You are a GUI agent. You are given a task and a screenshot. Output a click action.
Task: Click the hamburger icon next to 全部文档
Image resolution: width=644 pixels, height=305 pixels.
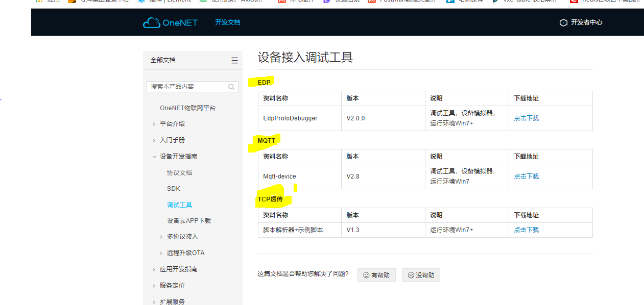click(234, 60)
